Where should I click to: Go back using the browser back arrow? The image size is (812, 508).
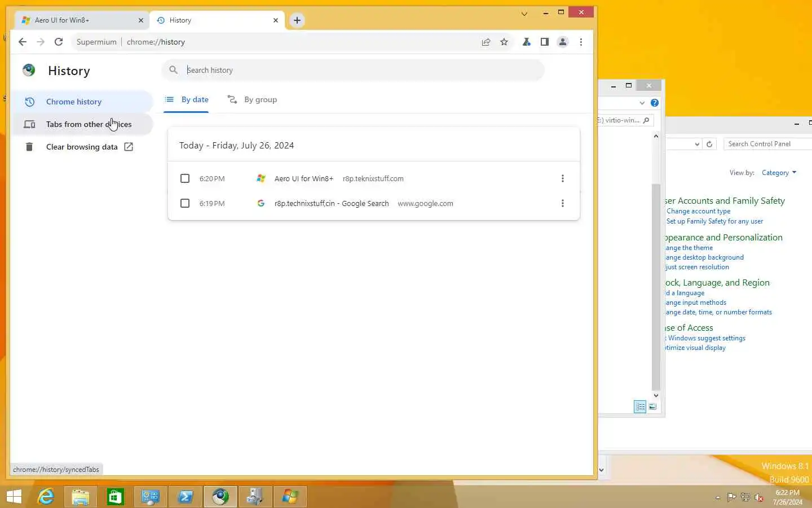point(23,42)
